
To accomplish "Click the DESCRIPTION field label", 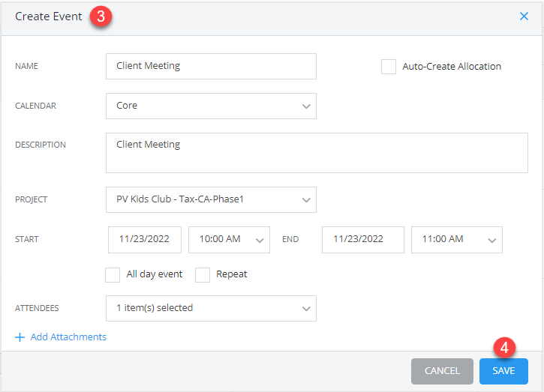I will 41,145.
